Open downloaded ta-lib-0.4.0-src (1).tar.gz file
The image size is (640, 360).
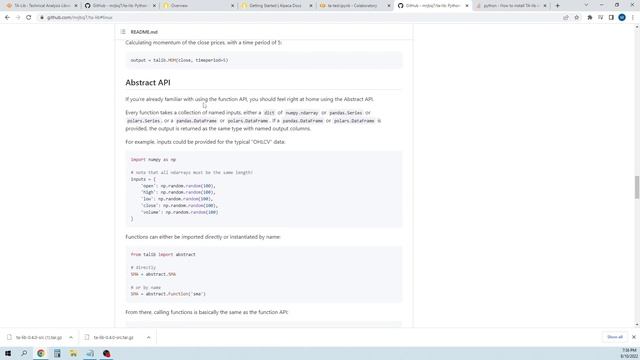coord(35,338)
